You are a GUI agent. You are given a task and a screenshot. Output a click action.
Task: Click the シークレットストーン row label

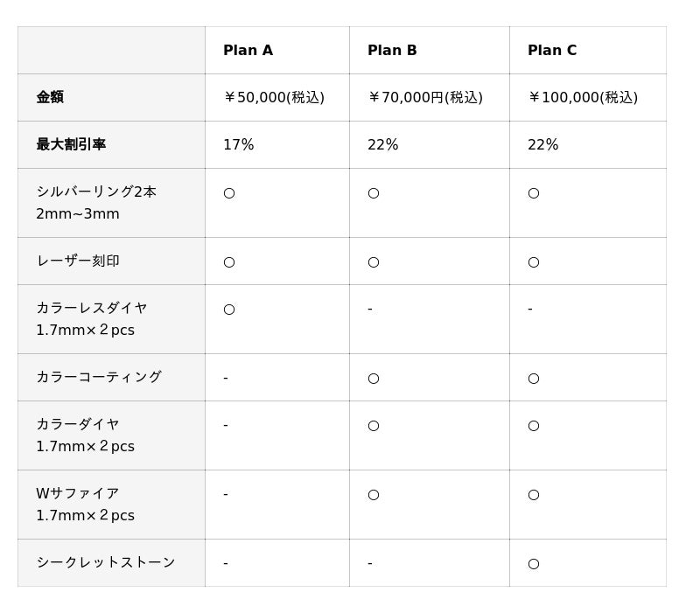click(x=106, y=563)
